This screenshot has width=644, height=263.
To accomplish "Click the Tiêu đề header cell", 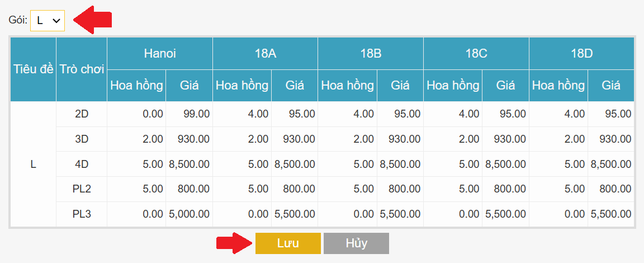I will tap(33, 69).
